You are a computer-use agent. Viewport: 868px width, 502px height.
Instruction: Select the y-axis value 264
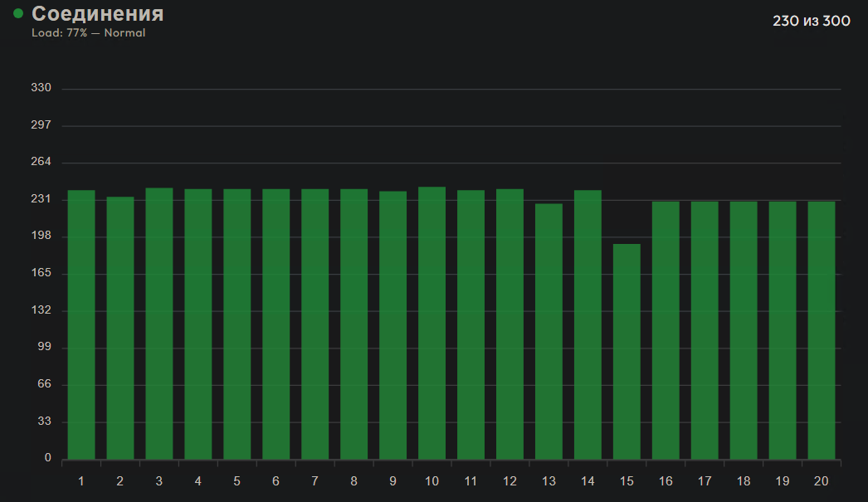pyautogui.click(x=41, y=162)
